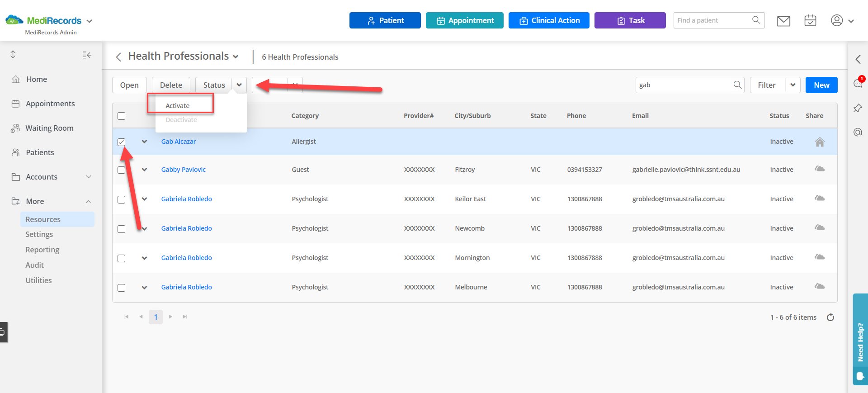Select Activate from the Status menu
Screen dimensions: 868x393
pos(178,106)
